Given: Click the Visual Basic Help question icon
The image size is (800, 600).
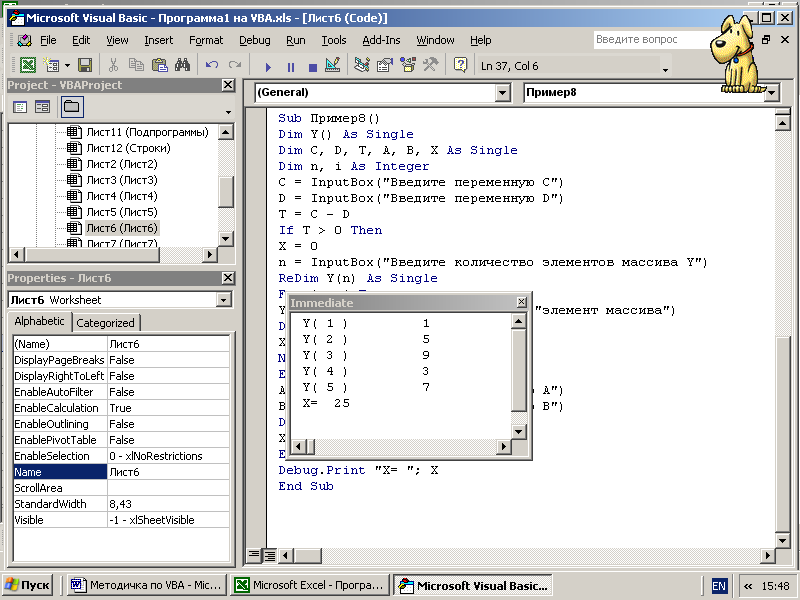Looking at the screenshot, I should coord(460,65).
